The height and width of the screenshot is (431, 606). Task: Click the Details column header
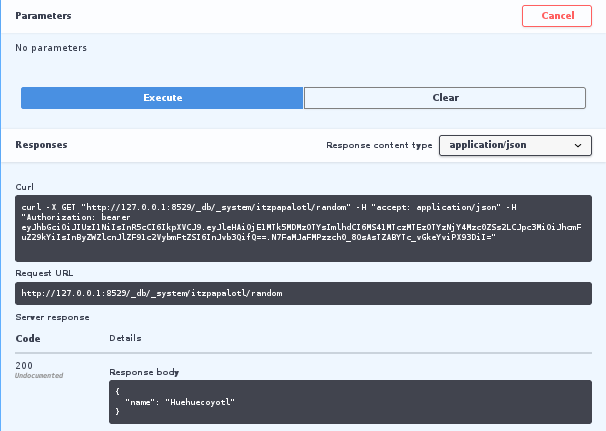(x=125, y=338)
